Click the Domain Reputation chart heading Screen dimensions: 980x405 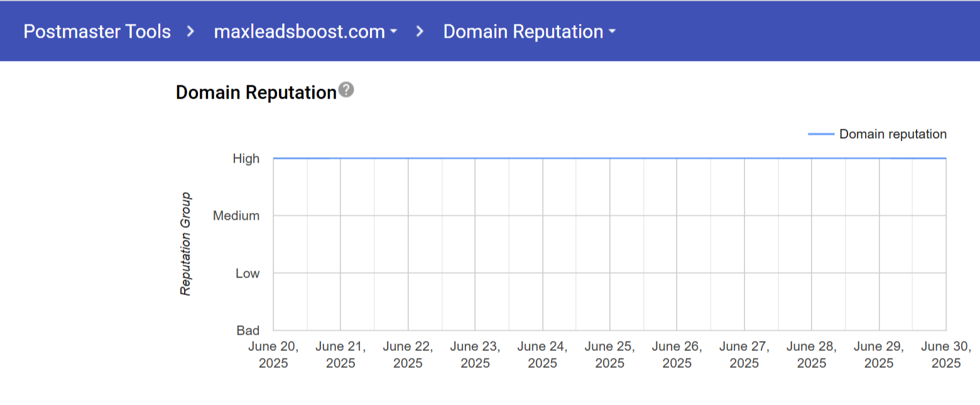point(256,93)
